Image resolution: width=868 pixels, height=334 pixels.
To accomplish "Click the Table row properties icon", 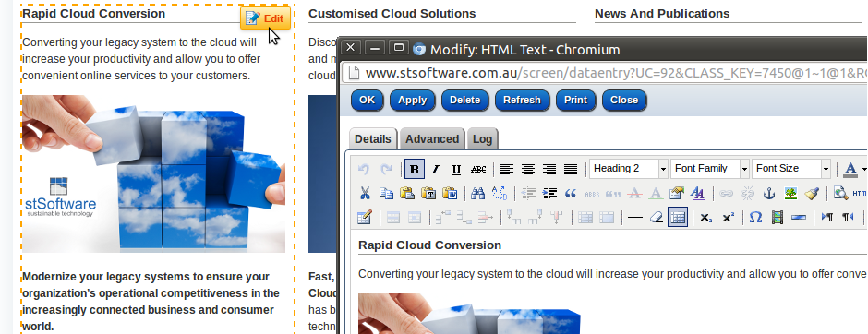I will coord(393,218).
